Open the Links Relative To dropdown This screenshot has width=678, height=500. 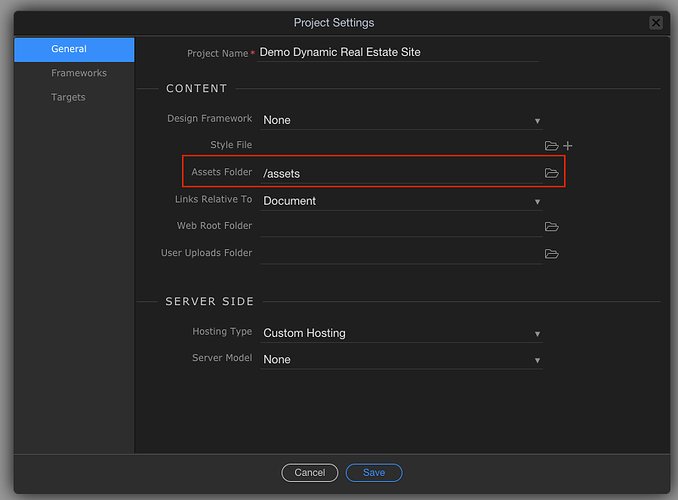click(x=401, y=201)
